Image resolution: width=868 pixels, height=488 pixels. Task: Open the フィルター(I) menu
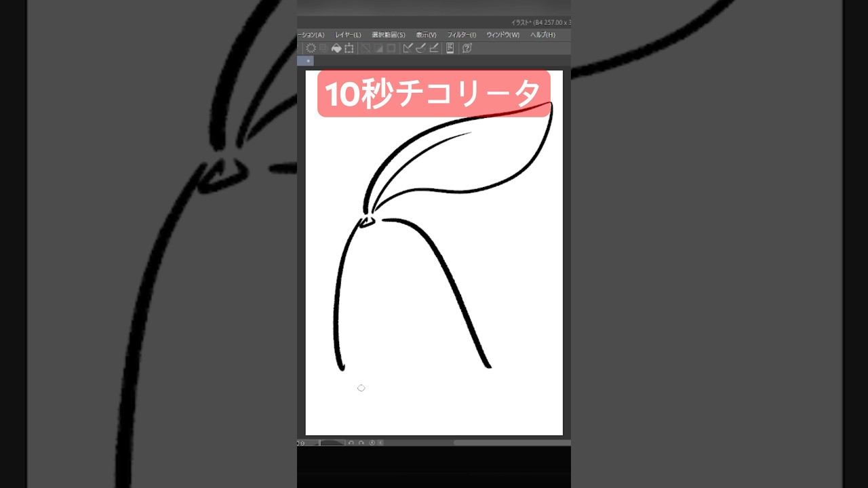click(461, 35)
